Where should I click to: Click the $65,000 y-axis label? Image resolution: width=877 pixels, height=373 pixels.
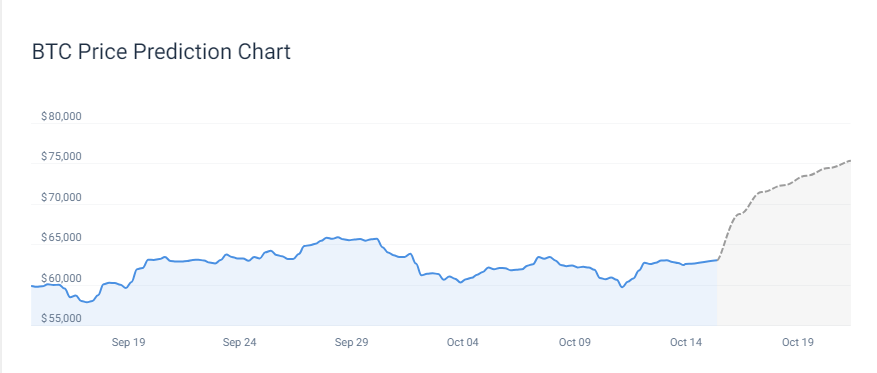click(62, 238)
